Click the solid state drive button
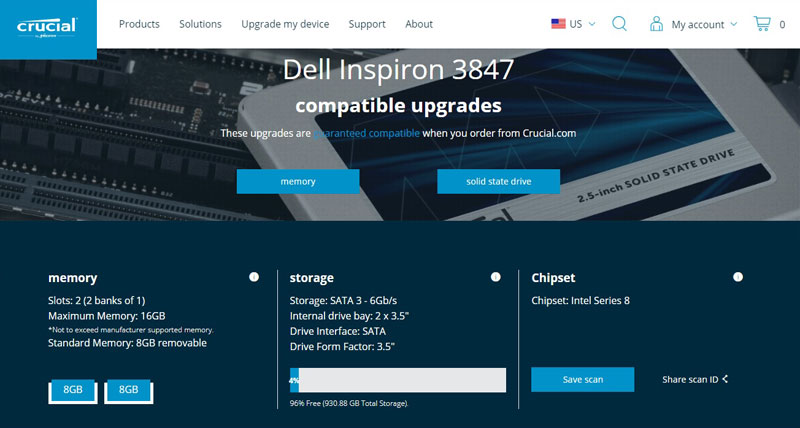The image size is (800, 428). 498,182
